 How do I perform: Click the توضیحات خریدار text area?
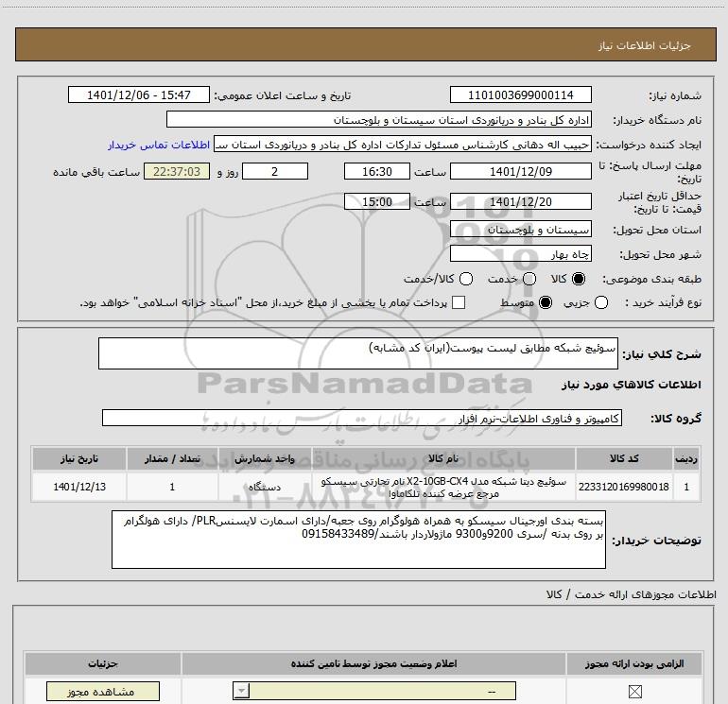(x=358, y=540)
